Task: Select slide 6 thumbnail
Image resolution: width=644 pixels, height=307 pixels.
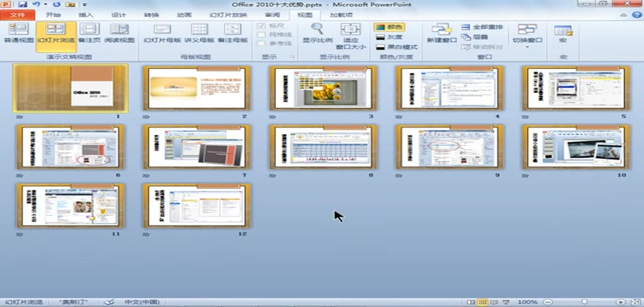Action: pyautogui.click(x=71, y=147)
